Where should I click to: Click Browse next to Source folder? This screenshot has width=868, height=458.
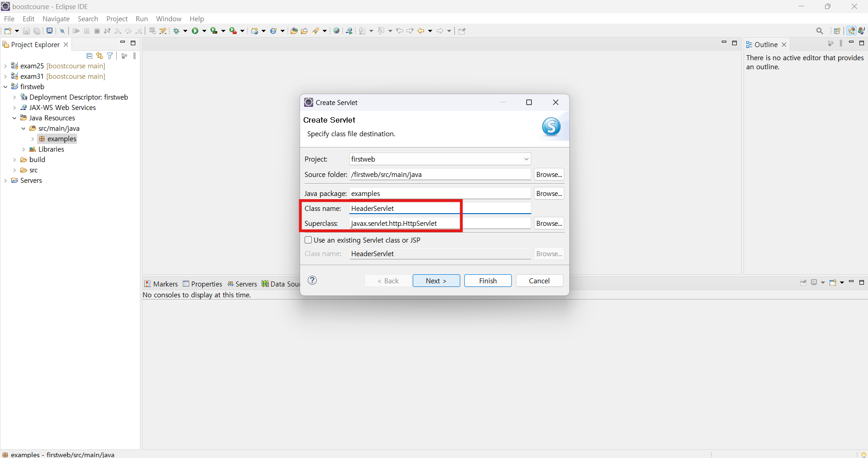coord(549,174)
